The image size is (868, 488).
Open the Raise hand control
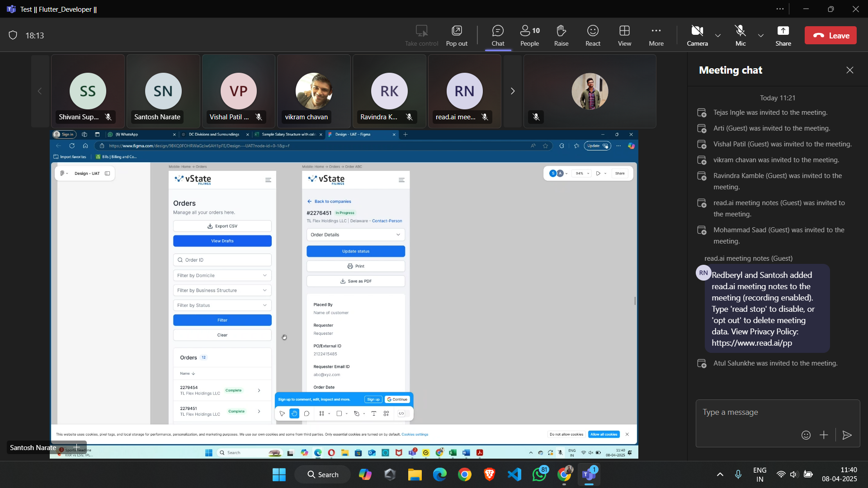[x=561, y=35]
